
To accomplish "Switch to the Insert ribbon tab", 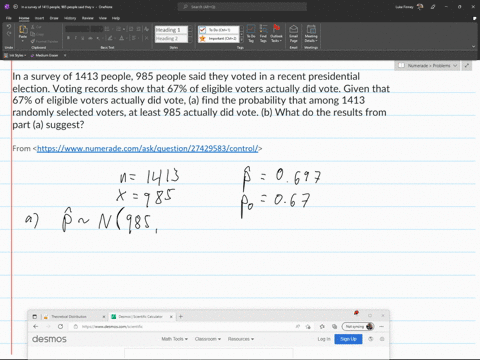I will coord(39,18).
